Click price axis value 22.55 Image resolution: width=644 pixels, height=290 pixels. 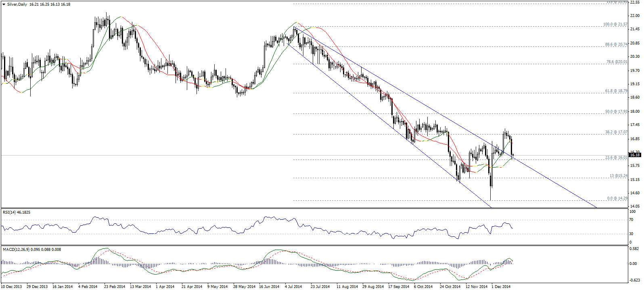tap(635, 2)
